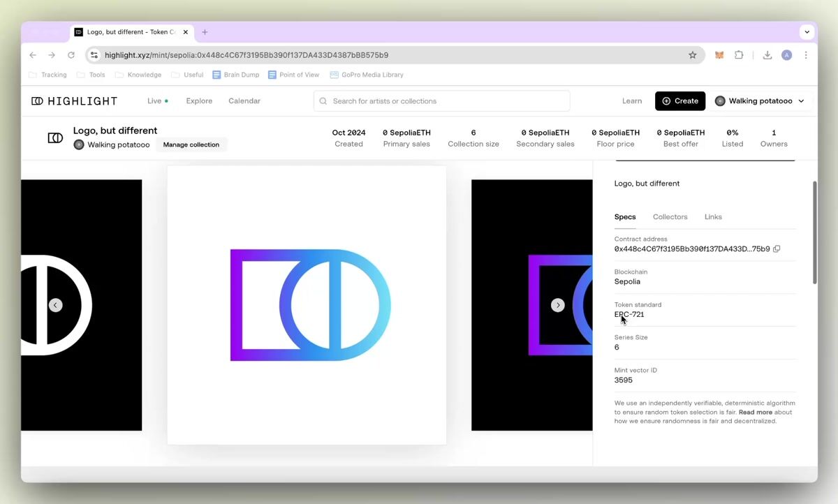The height and width of the screenshot is (504, 838).
Task: Click the Best offer stat
Action: coord(681,138)
